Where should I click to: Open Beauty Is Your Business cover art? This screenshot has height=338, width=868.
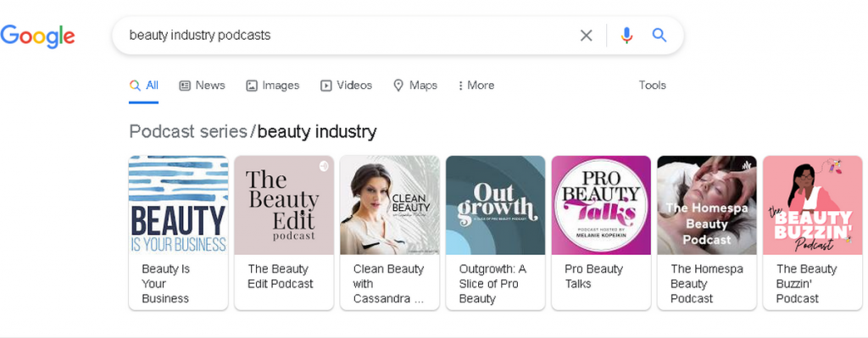pyautogui.click(x=178, y=205)
